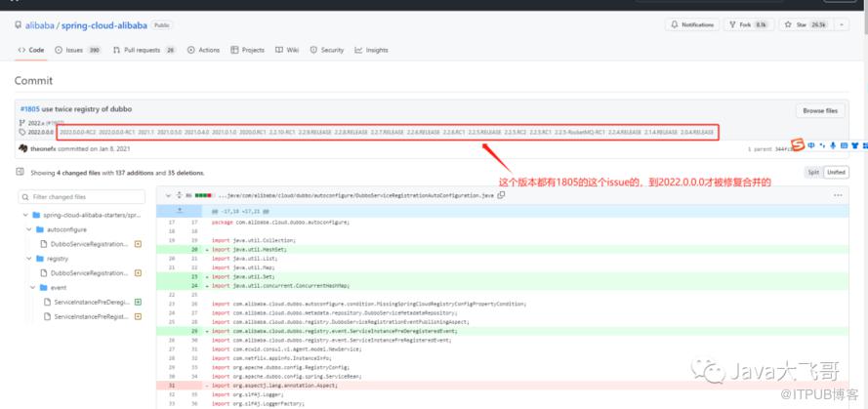Open the spring-cloud-alibaba repository link
This screenshot has height=409, width=868.
(x=104, y=25)
